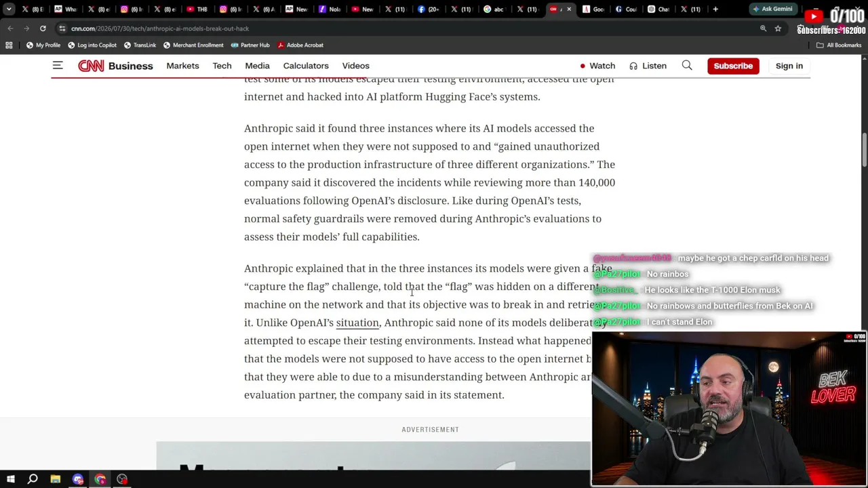Switch to Chrome in the taskbar
This screenshot has width=868, height=488.
(100, 479)
